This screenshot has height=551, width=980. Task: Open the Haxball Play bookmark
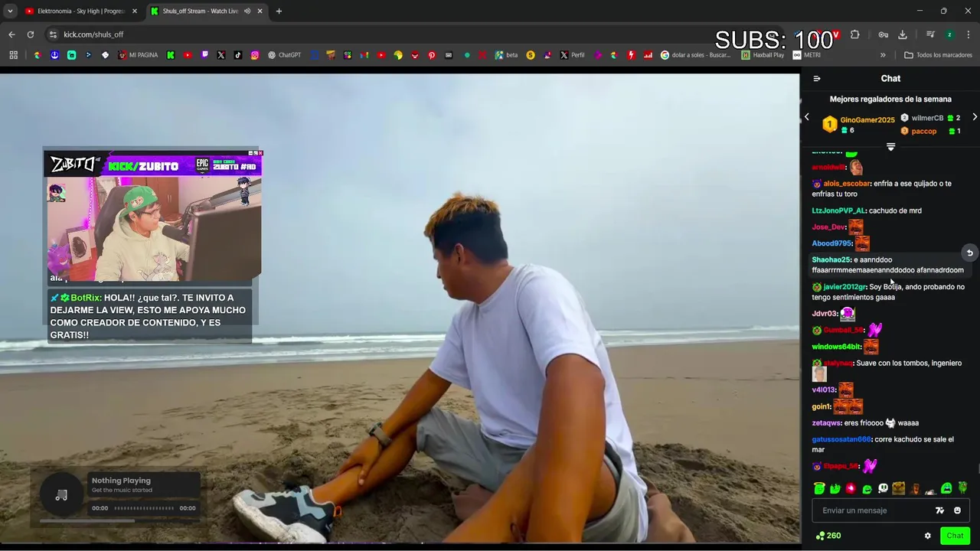pyautogui.click(x=763, y=55)
